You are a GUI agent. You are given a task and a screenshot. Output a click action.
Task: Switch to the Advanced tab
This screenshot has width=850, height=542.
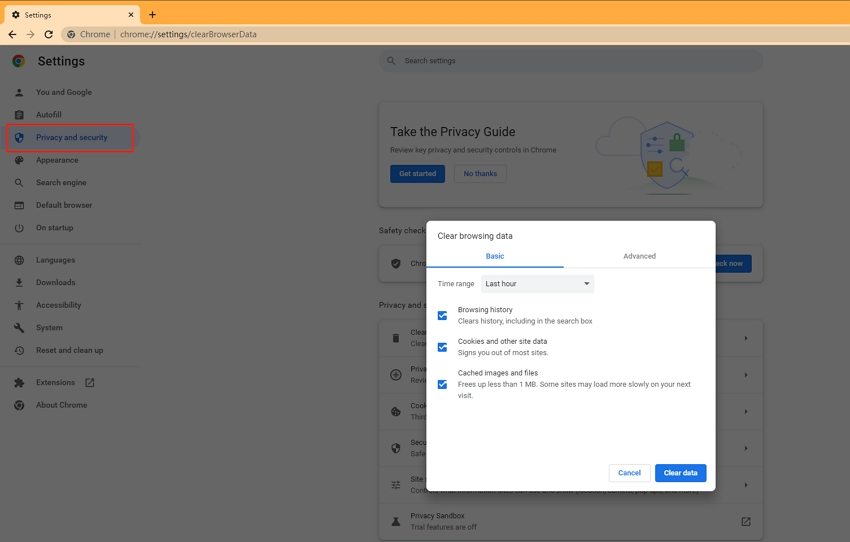tap(639, 256)
